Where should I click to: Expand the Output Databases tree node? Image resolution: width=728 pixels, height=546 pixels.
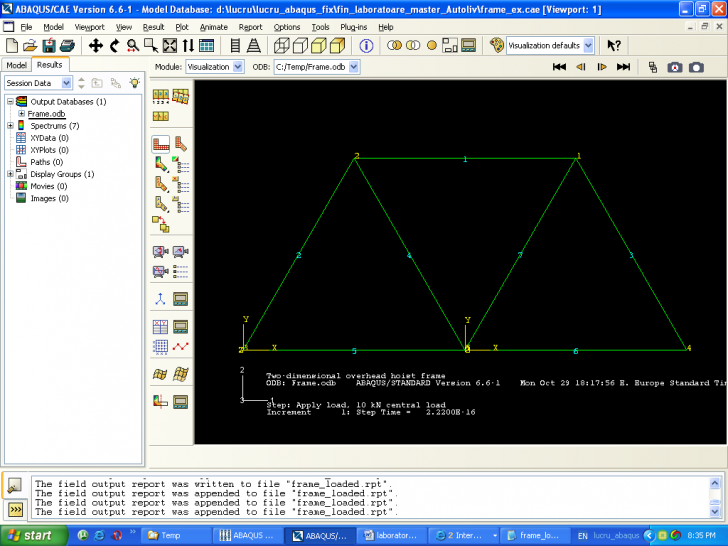10,102
